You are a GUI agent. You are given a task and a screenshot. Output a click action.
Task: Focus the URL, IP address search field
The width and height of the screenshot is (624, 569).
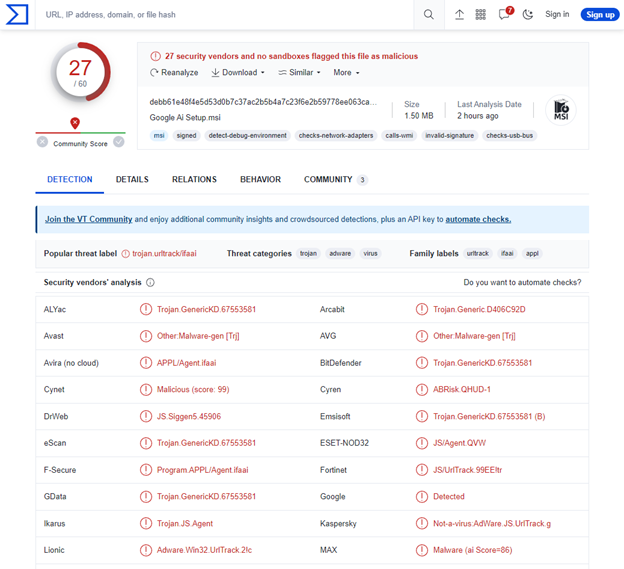click(224, 15)
